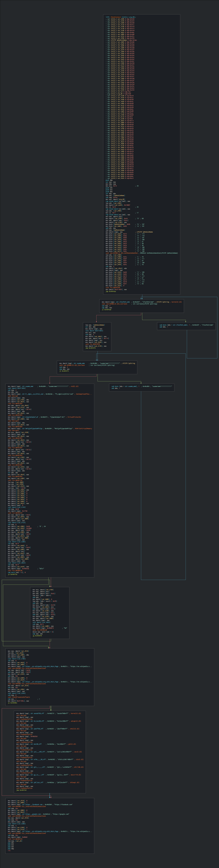Select 'sub byte [ebx + str.ouemm_emm], 1' line
The width and height of the screenshot is (219, 868).
(x=142, y=387)
